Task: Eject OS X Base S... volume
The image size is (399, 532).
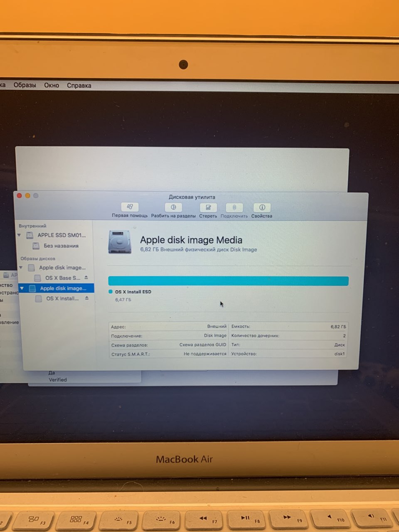Action: coord(86,277)
